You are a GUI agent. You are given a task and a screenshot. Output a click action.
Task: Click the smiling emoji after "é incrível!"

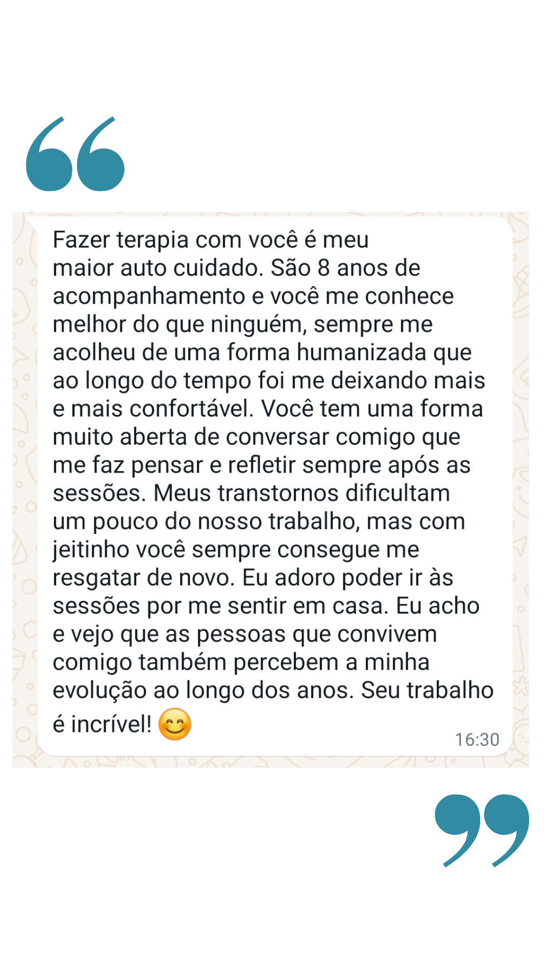click(x=174, y=724)
